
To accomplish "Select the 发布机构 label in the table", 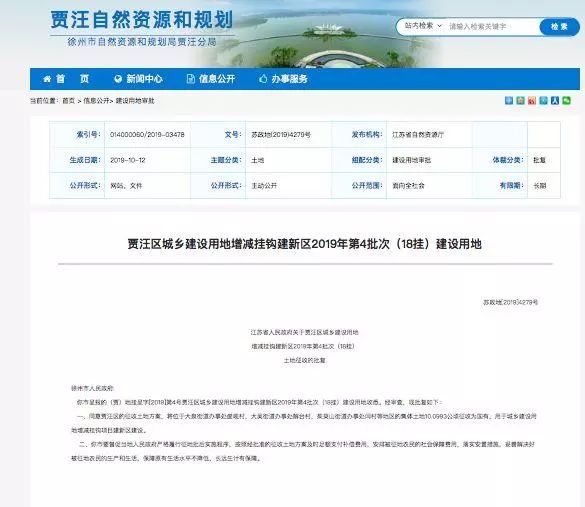I will (x=367, y=134).
